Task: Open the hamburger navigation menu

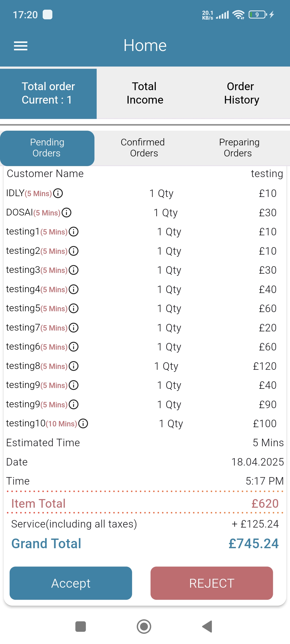Action: click(x=21, y=46)
